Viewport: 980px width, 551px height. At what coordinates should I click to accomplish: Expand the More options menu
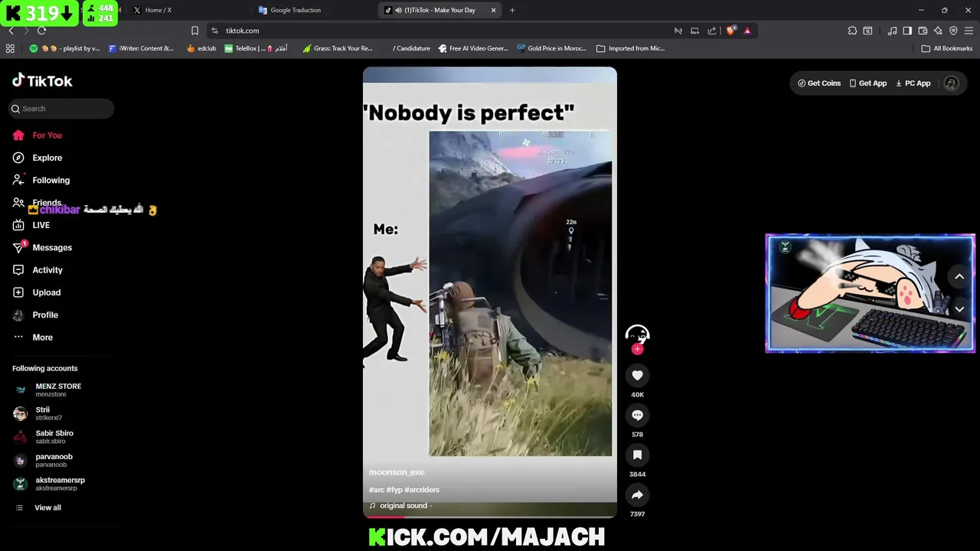[x=32, y=337]
